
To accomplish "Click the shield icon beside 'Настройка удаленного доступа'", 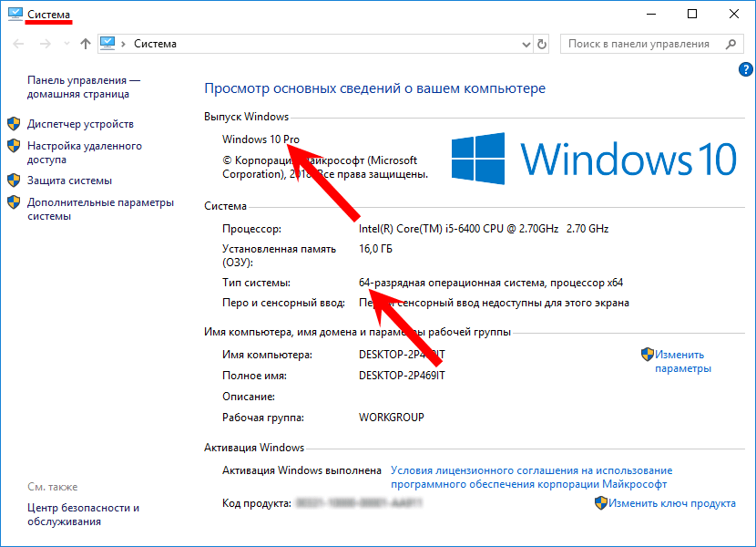I will pos(14,145).
